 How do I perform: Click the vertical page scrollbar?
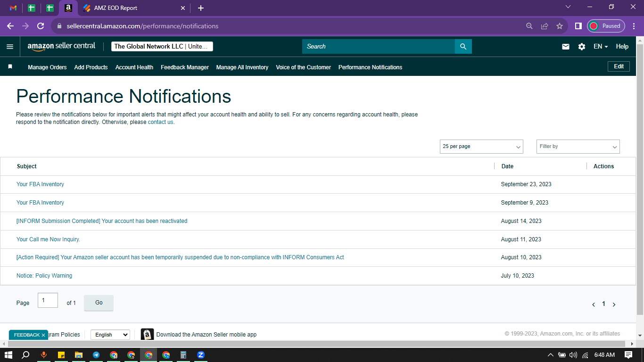(x=640, y=179)
